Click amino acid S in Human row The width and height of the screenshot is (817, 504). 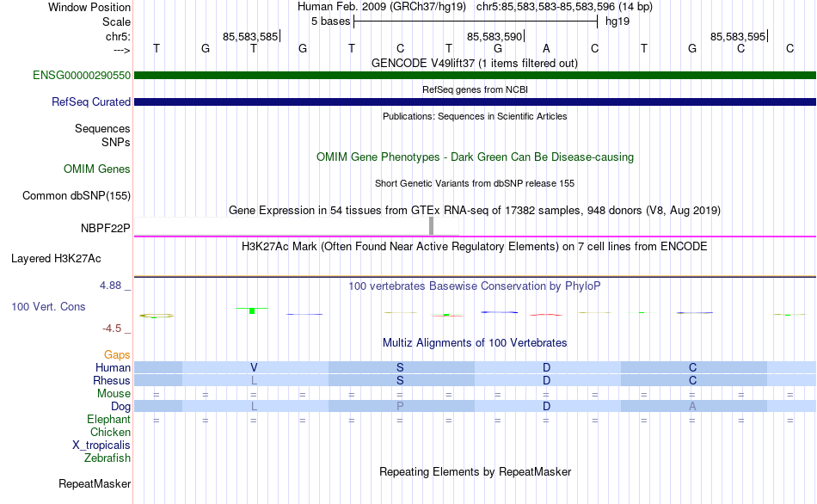[400, 367]
